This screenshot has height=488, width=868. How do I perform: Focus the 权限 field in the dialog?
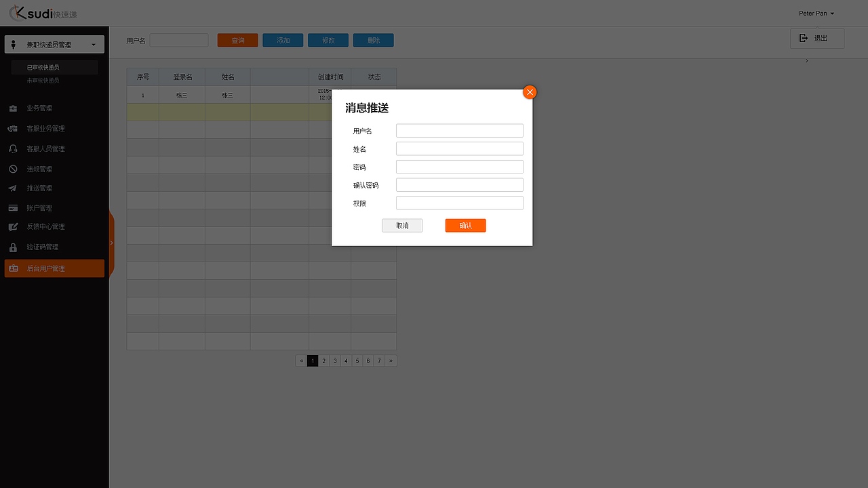(x=460, y=203)
